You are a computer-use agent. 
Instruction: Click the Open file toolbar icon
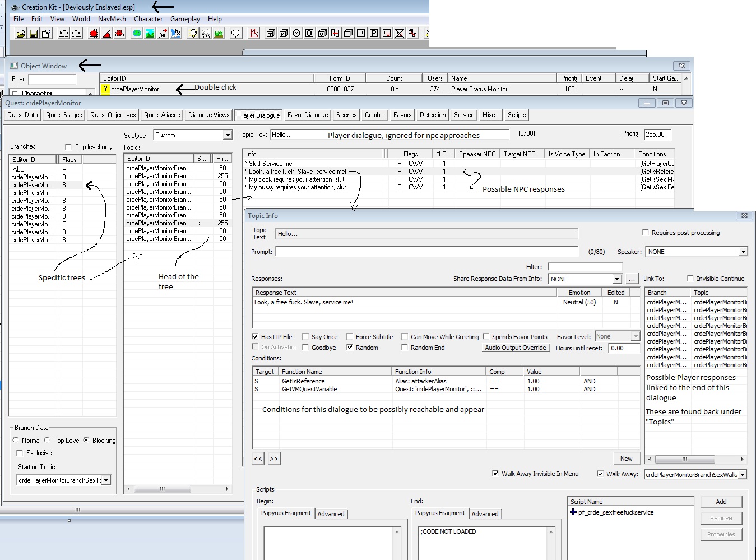click(21, 34)
